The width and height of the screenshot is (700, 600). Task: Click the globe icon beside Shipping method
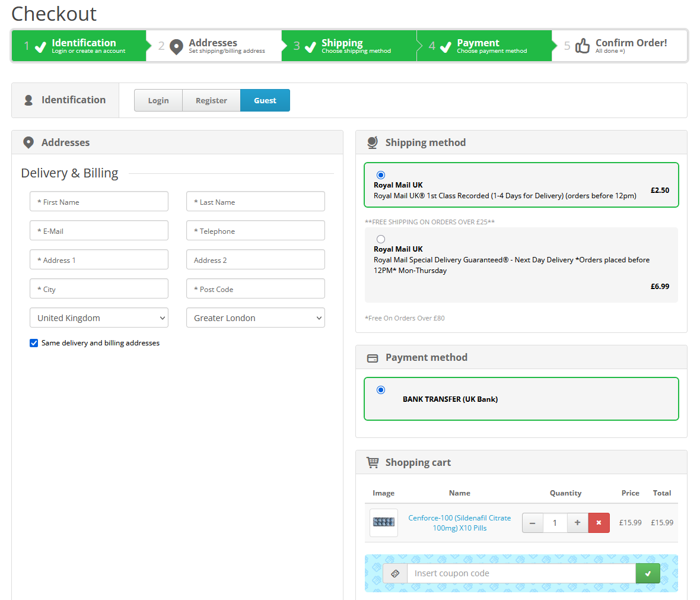373,142
